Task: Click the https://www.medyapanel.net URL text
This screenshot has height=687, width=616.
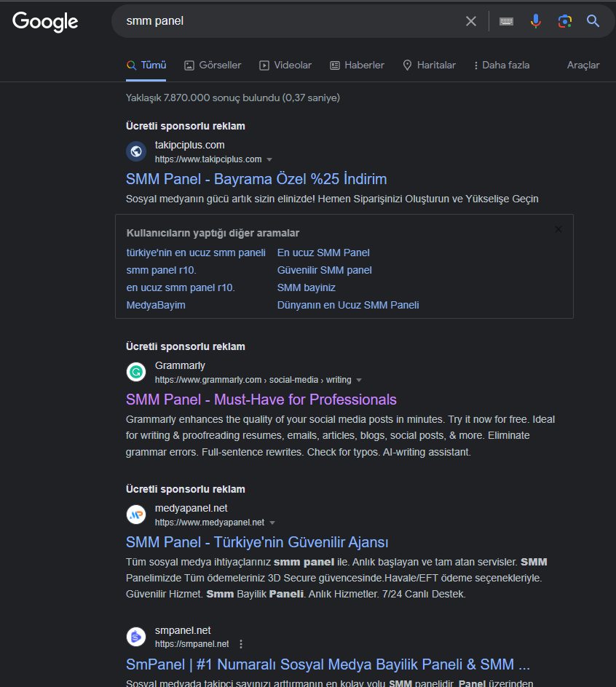Action: 210,523
